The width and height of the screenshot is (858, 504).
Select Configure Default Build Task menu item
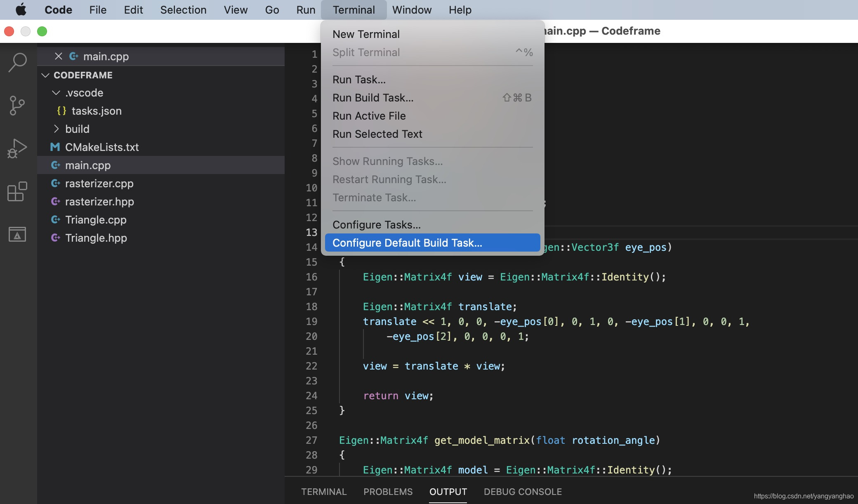tap(407, 243)
